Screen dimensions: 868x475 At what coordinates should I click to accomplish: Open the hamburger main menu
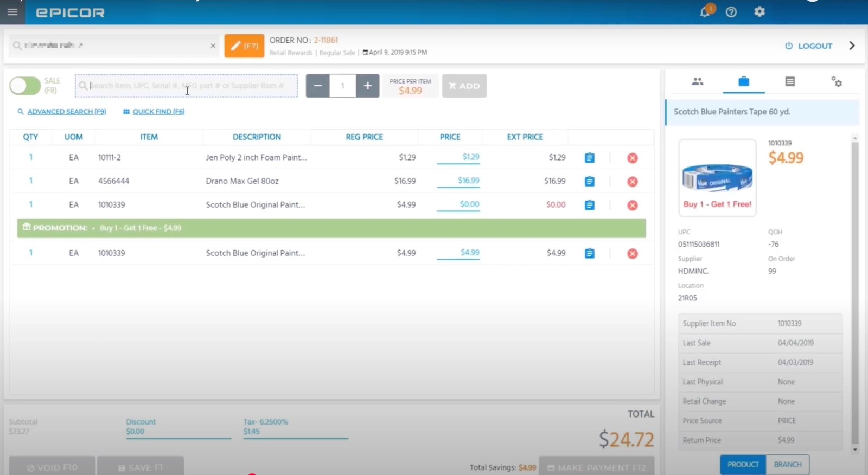12,12
